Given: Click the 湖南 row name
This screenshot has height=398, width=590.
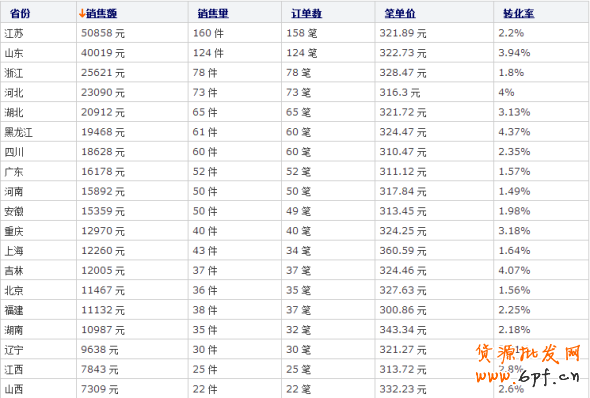Looking at the screenshot, I should 14,330.
